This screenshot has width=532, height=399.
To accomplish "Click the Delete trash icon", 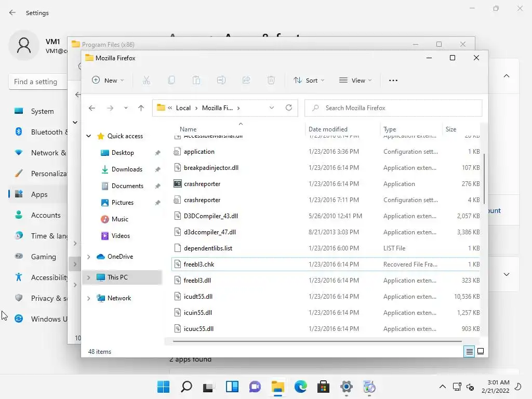I will (271, 81).
